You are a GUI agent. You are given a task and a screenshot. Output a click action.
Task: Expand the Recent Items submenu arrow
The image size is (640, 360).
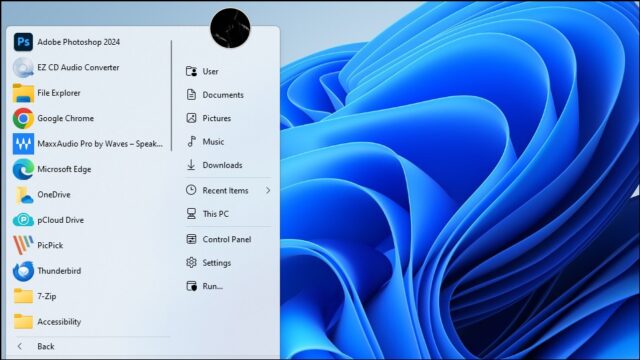tap(268, 191)
